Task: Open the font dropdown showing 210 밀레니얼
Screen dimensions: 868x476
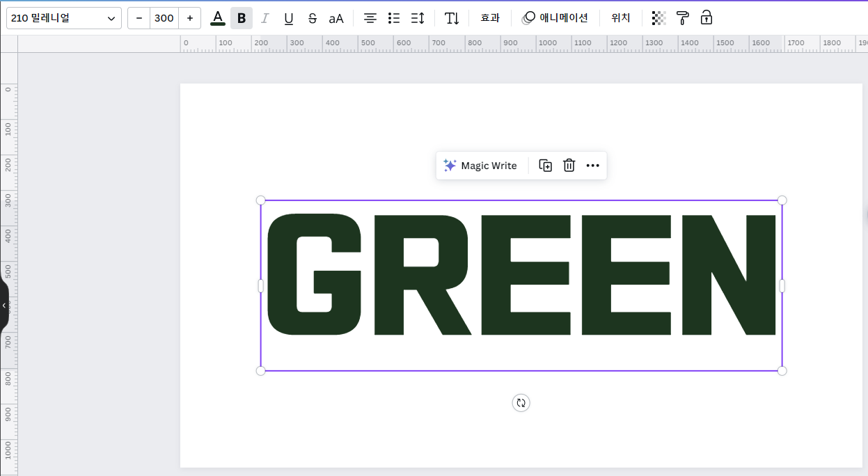Action: tap(63, 18)
